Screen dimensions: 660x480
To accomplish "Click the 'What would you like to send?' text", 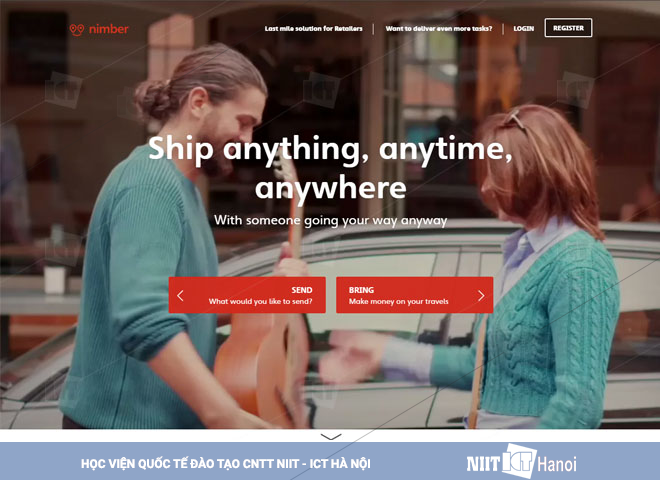I will [261, 301].
